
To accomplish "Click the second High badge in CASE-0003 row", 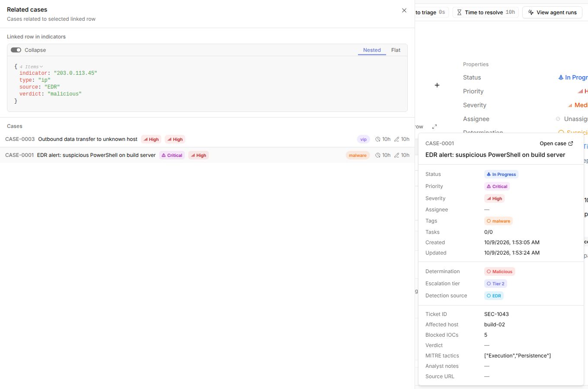I will pos(175,139).
